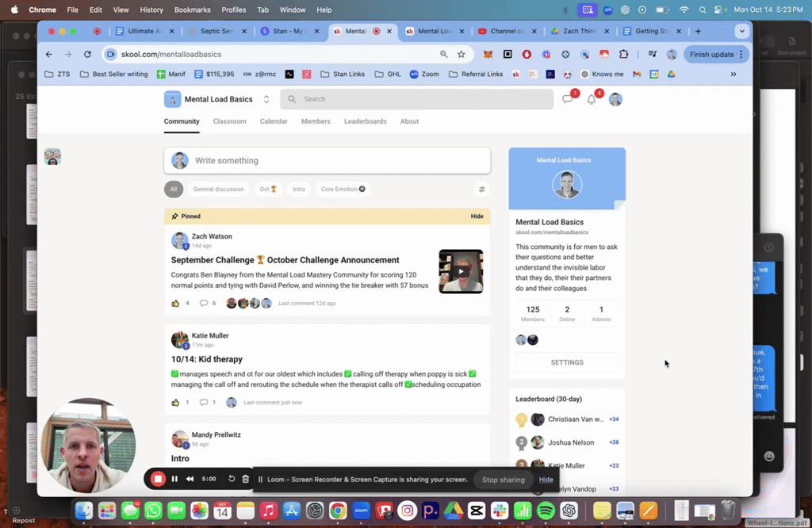Viewport: 812px width, 528px height.
Task: Open CapCut from the Dock
Action: pyautogui.click(x=477, y=511)
